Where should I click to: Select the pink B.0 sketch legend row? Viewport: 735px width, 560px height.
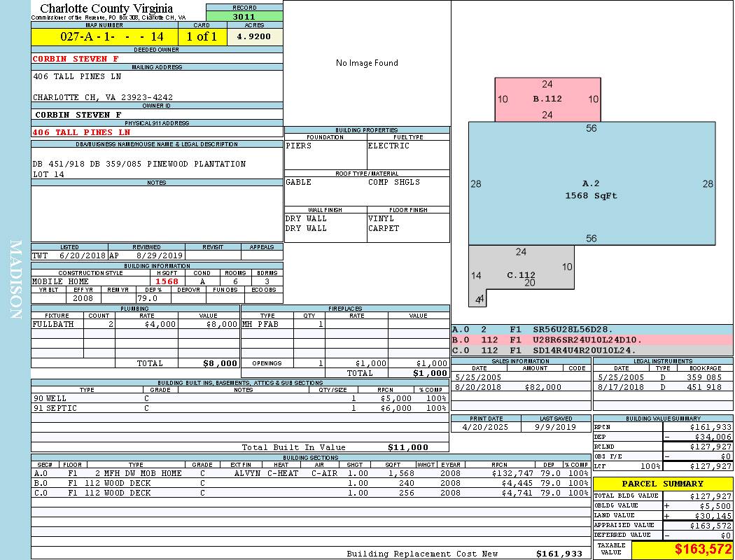pyautogui.click(x=591, y=339)
